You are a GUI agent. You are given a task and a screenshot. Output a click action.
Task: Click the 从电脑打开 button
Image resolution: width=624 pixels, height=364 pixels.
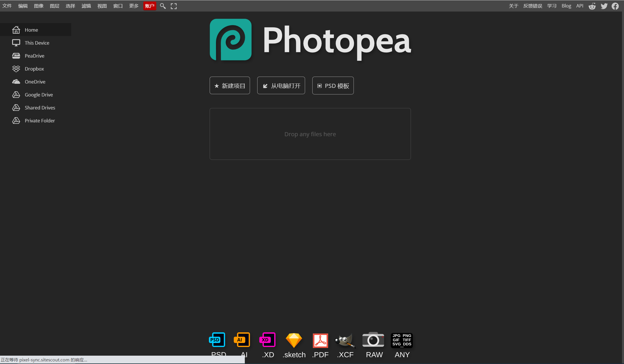(281, 86)
